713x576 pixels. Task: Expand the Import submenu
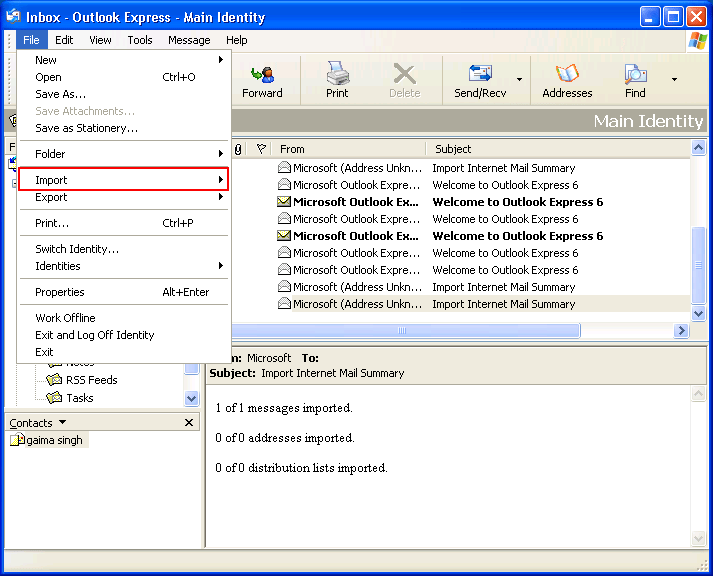tap(123, 180)
